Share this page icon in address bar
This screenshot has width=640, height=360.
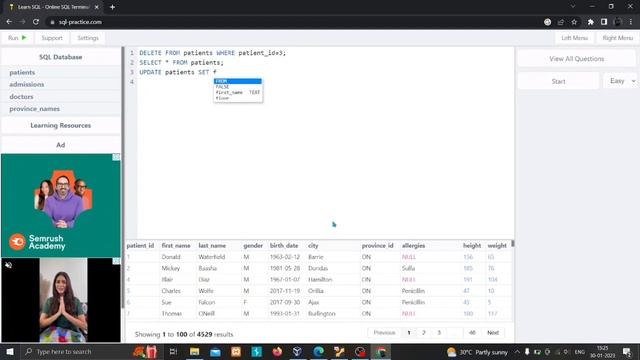[x=561, y=22]
